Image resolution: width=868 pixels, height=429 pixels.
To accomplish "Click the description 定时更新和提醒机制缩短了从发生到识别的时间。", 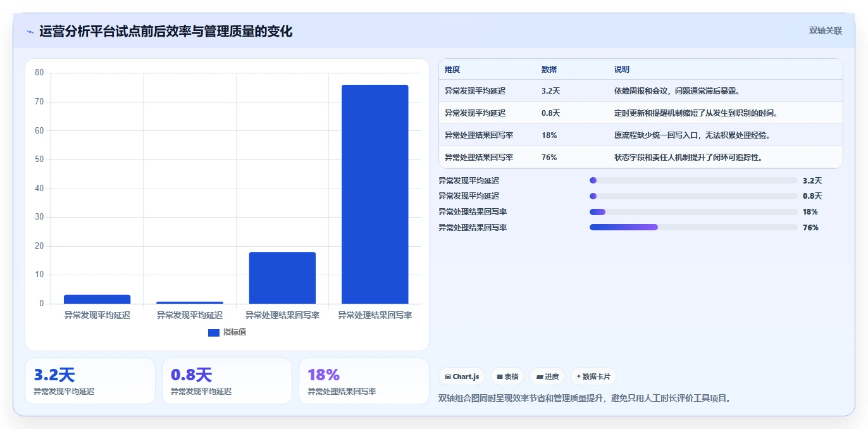I will click(696, 113).
